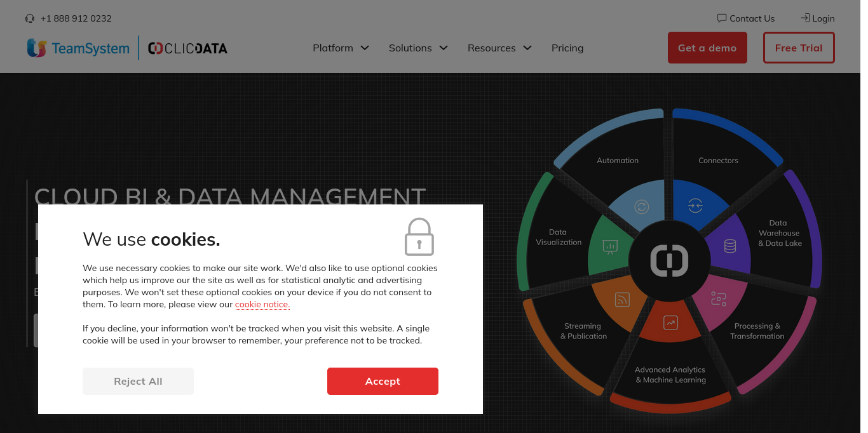
Task: Open the Platform menu
Action: (x=333, y=48)
